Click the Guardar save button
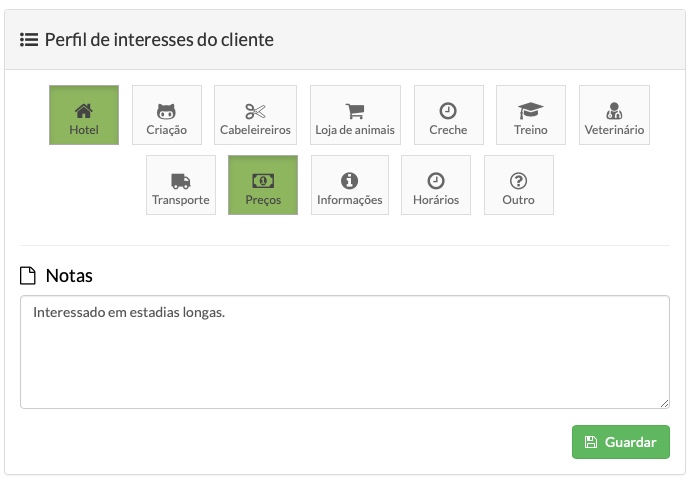The height and width of the screenshot is (484, 697). coord(621,442)
